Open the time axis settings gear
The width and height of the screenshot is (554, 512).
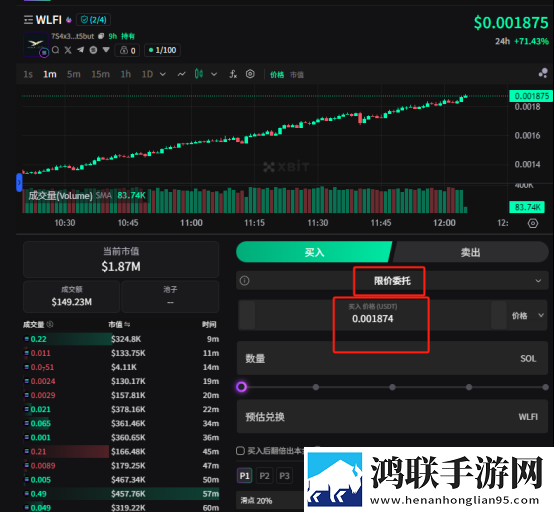tap(533, 223)
